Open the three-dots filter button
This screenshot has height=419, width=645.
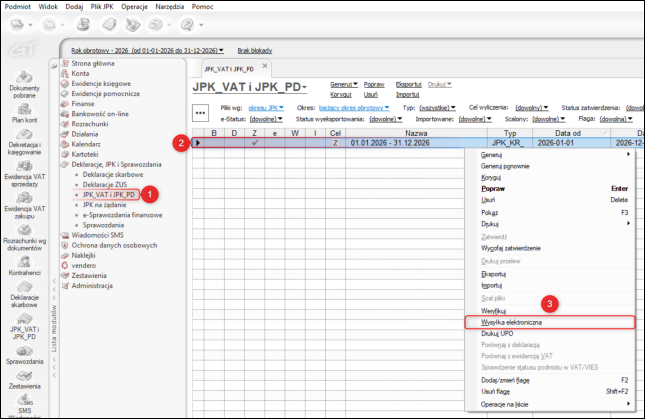(200, 113)
